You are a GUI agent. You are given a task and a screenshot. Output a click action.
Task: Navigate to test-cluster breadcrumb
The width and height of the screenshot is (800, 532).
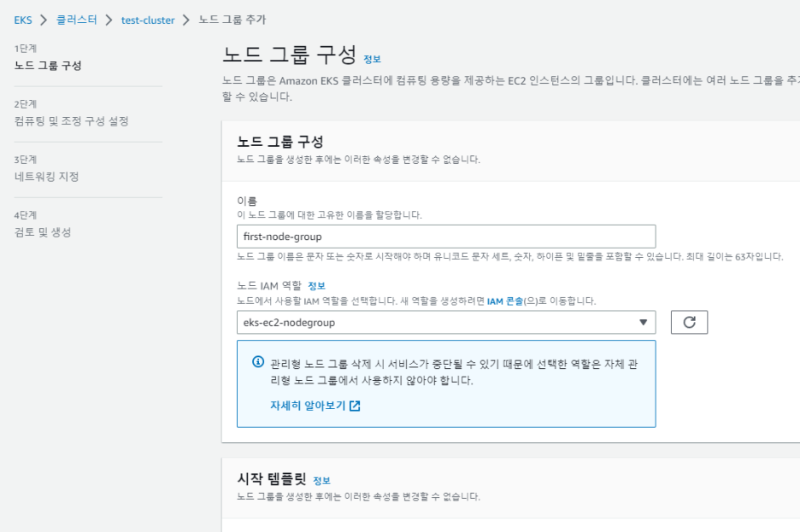coord(148,20)
